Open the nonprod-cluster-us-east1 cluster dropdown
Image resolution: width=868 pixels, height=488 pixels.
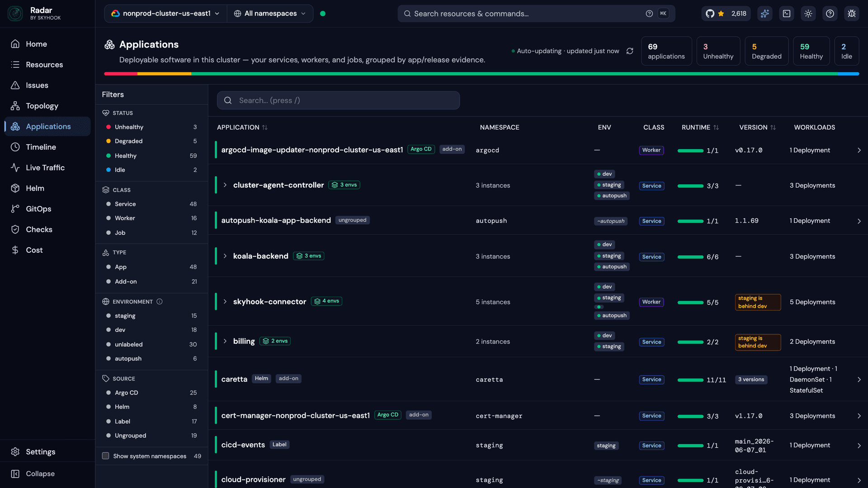(166, 14)
